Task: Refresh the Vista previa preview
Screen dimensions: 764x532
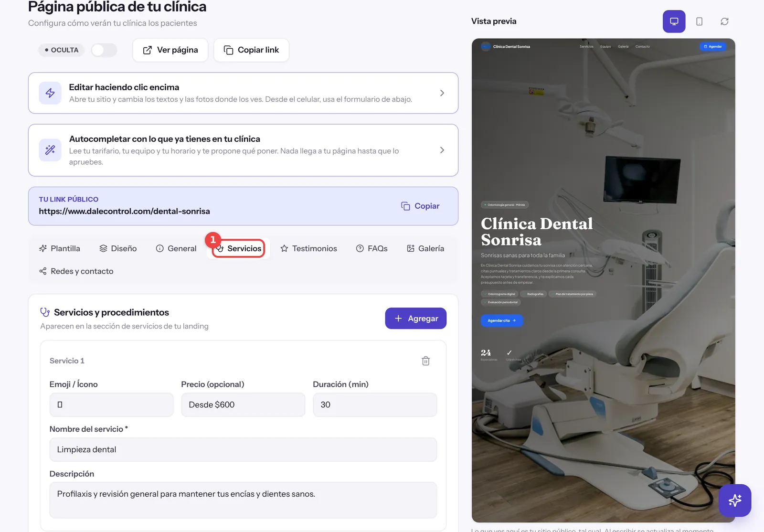Action: [724, 21]
